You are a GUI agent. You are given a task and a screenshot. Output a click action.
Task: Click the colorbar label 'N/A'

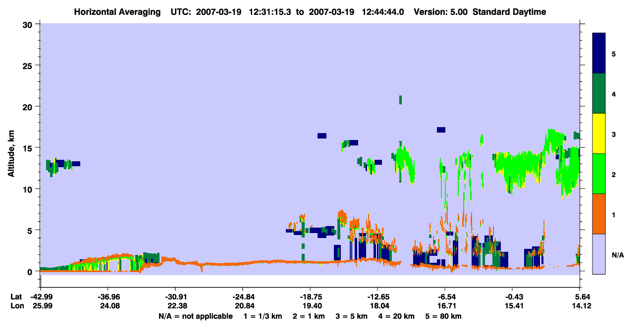coord(617,255)
